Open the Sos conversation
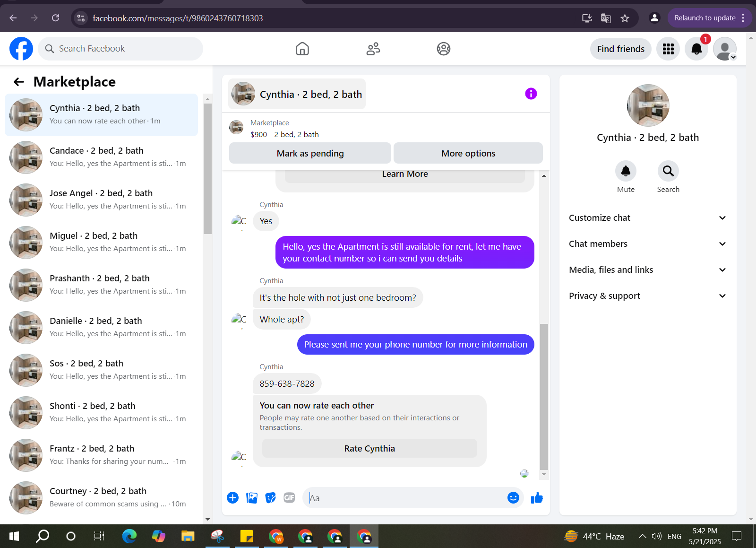Viewport: 756px width, 548px height. tap(101, 370)
